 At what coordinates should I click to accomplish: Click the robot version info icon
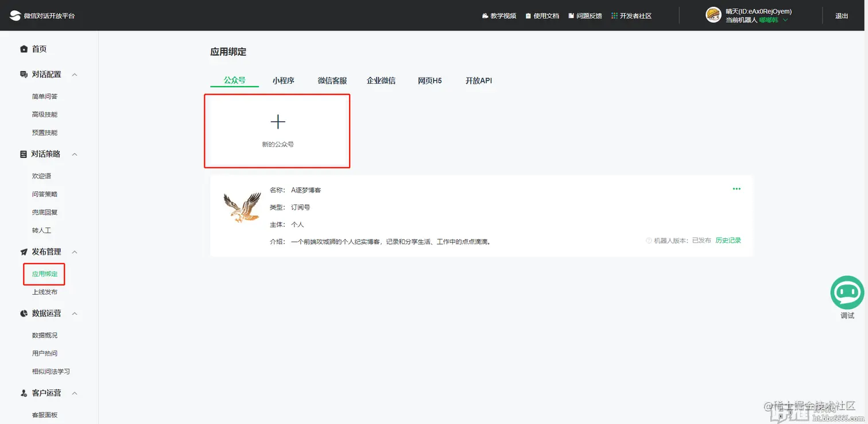coord(649,241)
